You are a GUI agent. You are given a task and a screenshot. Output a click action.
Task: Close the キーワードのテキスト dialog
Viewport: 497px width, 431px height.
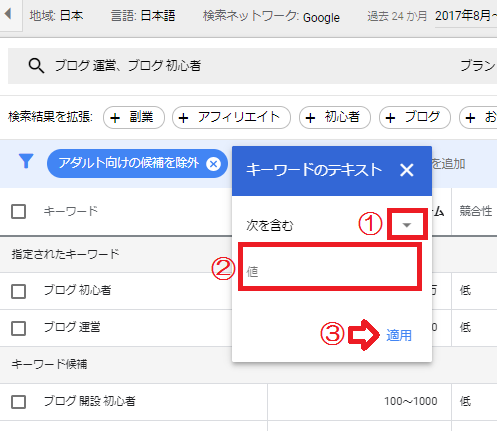[407, 170]
